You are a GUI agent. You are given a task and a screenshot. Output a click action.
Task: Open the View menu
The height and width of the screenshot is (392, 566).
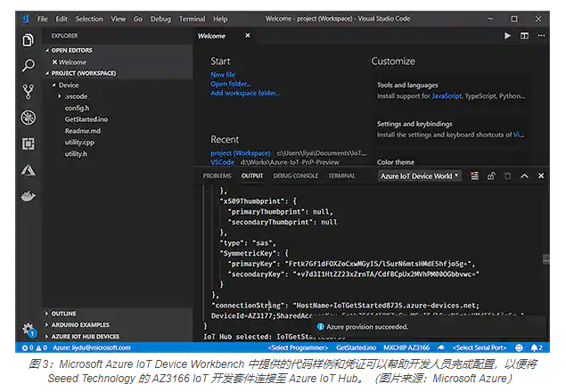click(118, 19)
